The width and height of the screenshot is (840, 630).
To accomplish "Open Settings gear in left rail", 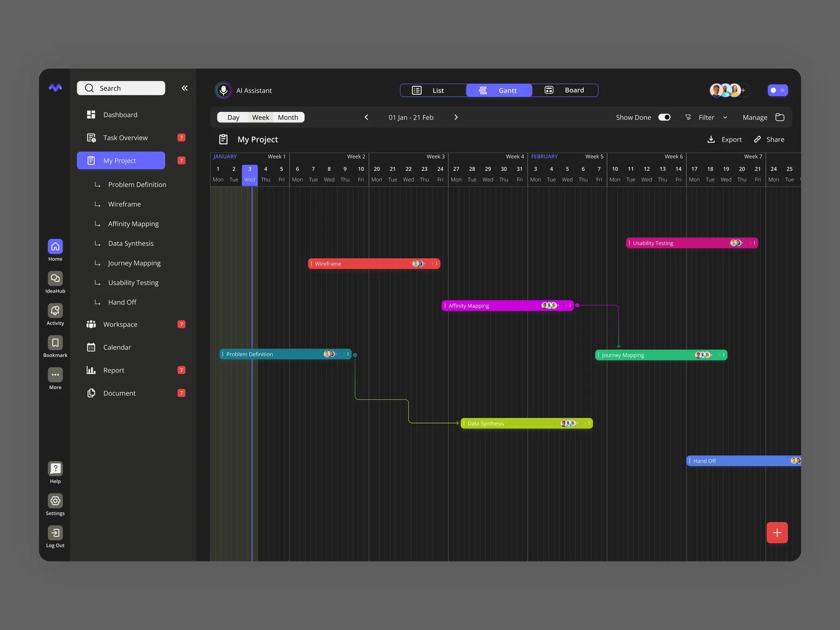I will pos(55,501).
